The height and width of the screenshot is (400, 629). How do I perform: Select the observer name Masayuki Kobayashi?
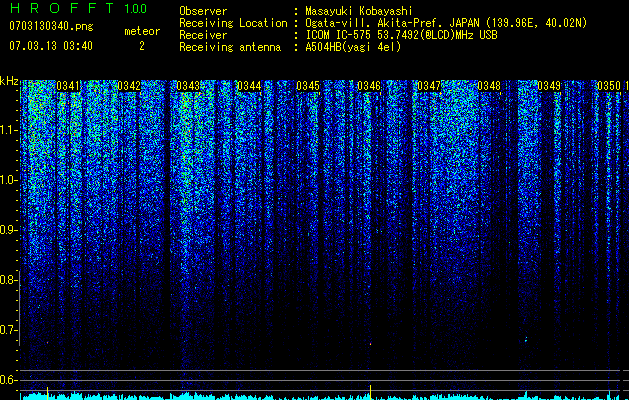tap(359, 11)
